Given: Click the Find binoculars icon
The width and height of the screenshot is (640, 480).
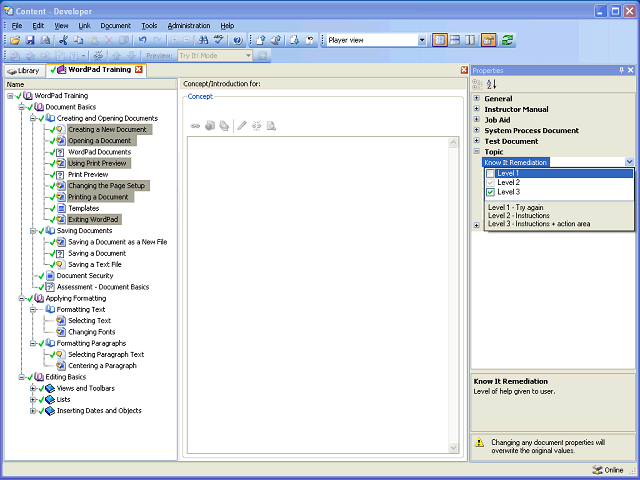Looking at the screenshot, I should click(x=203, y=40).
